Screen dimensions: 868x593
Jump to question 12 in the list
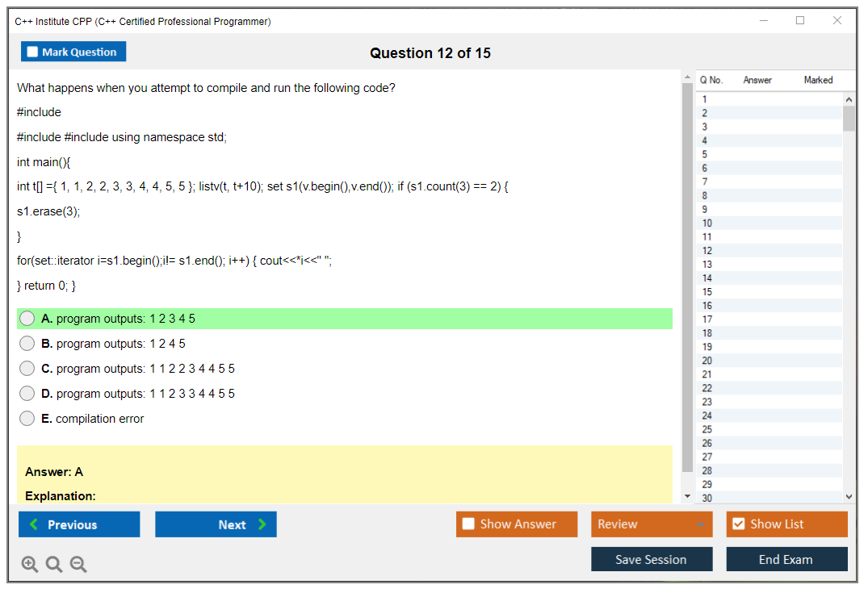707,251
